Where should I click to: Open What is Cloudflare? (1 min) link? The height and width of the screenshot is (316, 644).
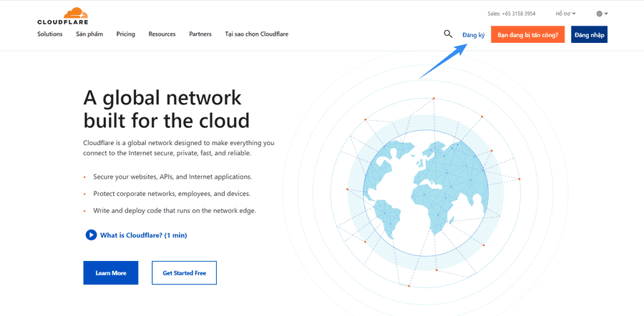click(143, 235)
